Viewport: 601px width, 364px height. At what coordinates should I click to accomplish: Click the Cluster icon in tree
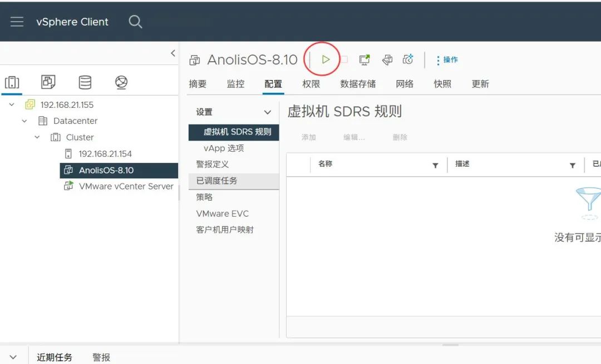click(56, 137)
